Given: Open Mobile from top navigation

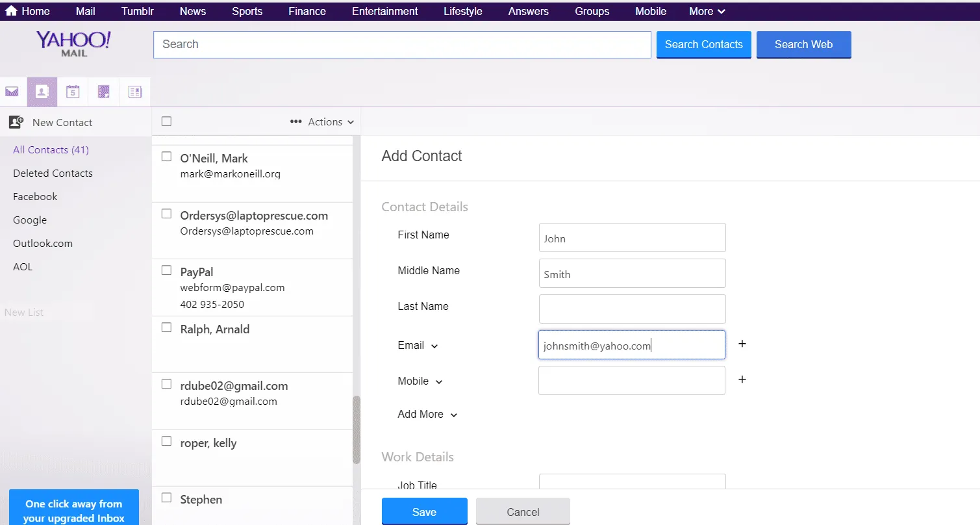Looking at the screenshot, I should pyautogui.click(x=651, y=11).
